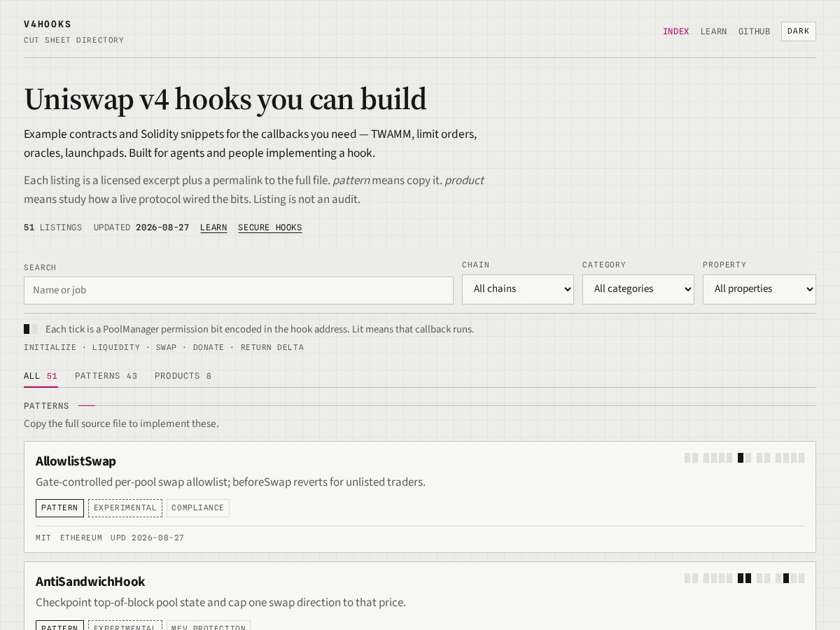This screenshot has height=630, width=840.
Task: Open the All categories dropdown
Action: [x=638, y=289]
